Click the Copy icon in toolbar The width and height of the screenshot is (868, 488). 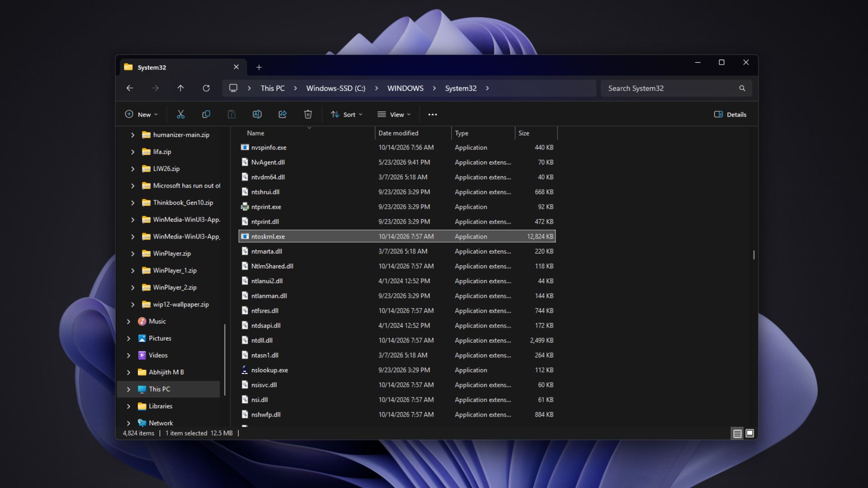click(206, 114)
